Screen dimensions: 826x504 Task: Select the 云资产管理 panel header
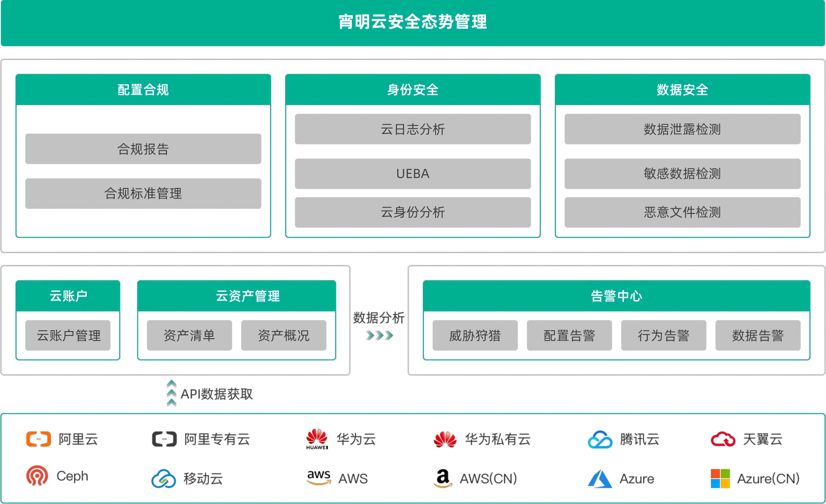(x=237, y=296)
